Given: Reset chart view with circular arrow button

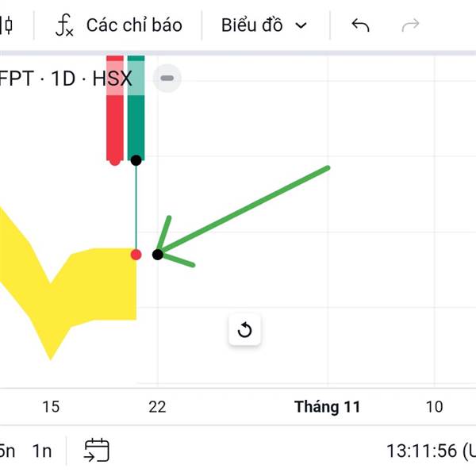Looking at the screenshot, I should pos(244,330).
